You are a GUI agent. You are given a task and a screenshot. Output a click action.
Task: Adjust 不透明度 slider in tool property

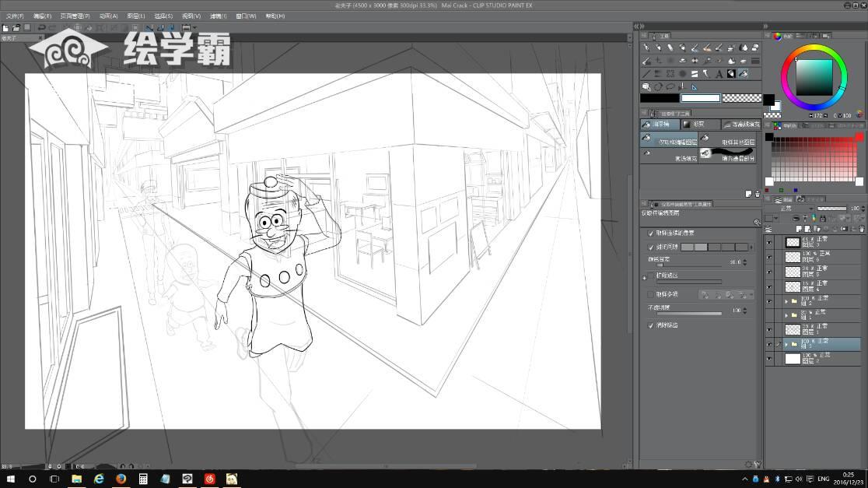[689, 314]
